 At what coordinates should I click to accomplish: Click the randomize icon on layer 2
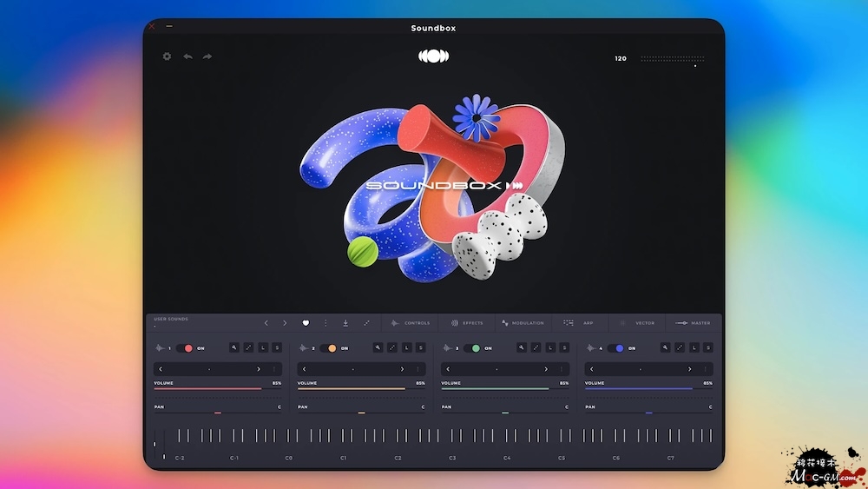pyautogui.click(x=392, y=347)
